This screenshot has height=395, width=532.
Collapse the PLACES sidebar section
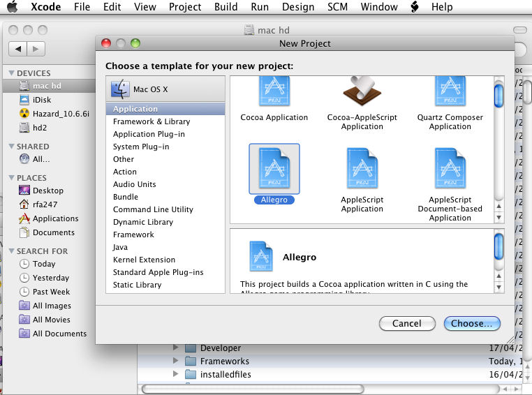(x=12, y=178)
